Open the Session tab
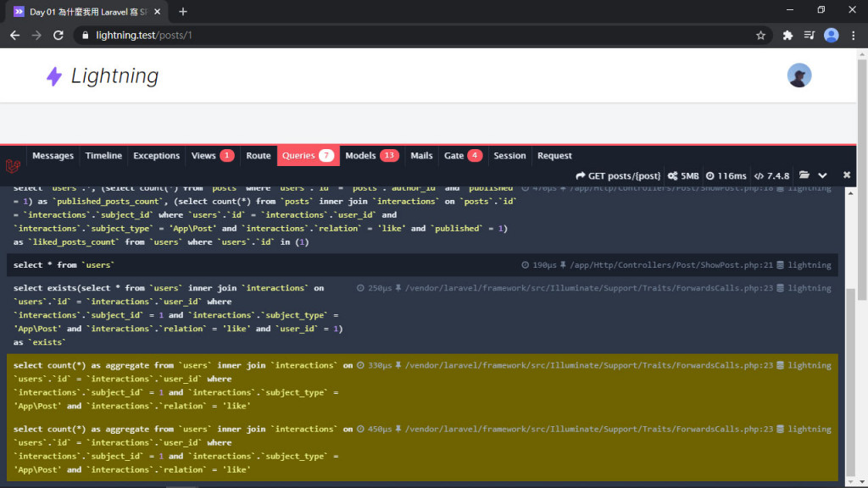This screenshot has width=868, height=488. pos(509,156)
